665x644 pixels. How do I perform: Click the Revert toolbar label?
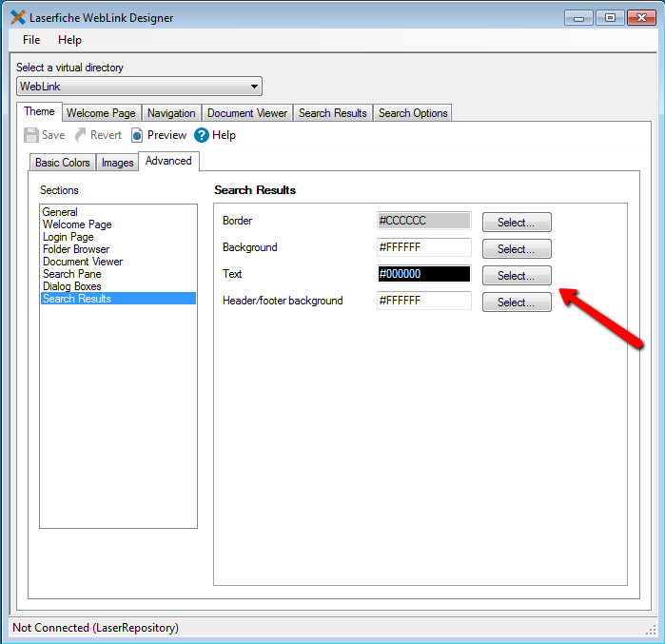click(106, 135)
